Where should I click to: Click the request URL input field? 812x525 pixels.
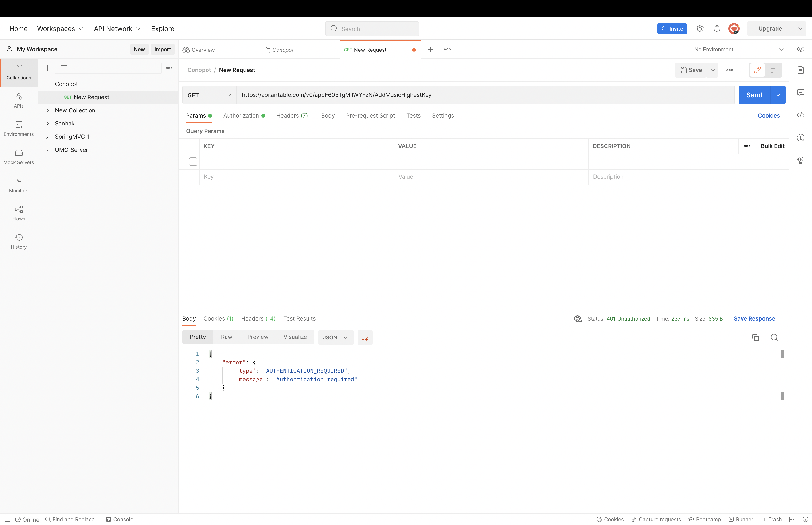pos(485,95)
